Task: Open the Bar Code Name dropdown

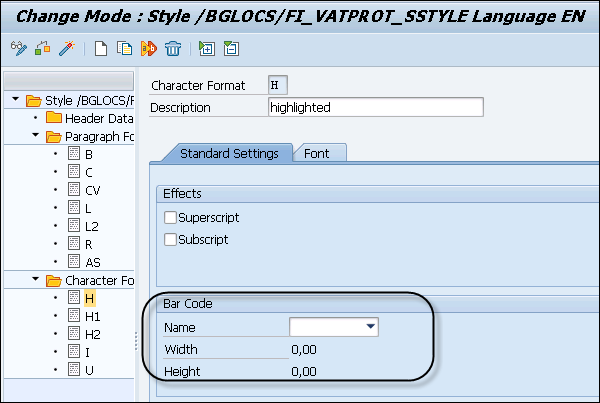Action: pyautogui.click(x=371, y=326)
